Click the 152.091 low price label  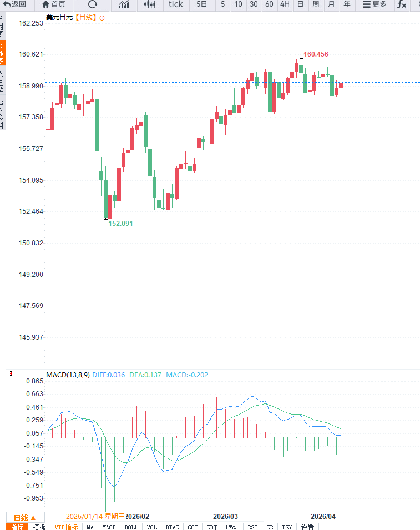coord(120,224)
